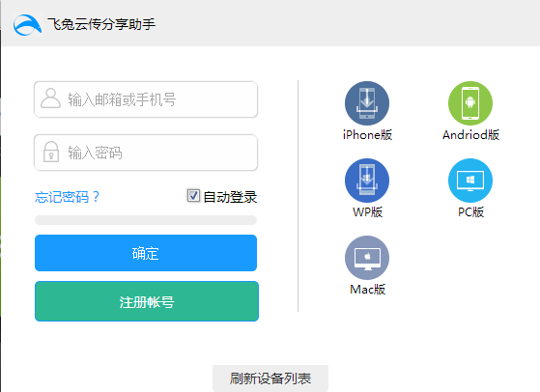Click the iPhone版 text label

point(367,135)
